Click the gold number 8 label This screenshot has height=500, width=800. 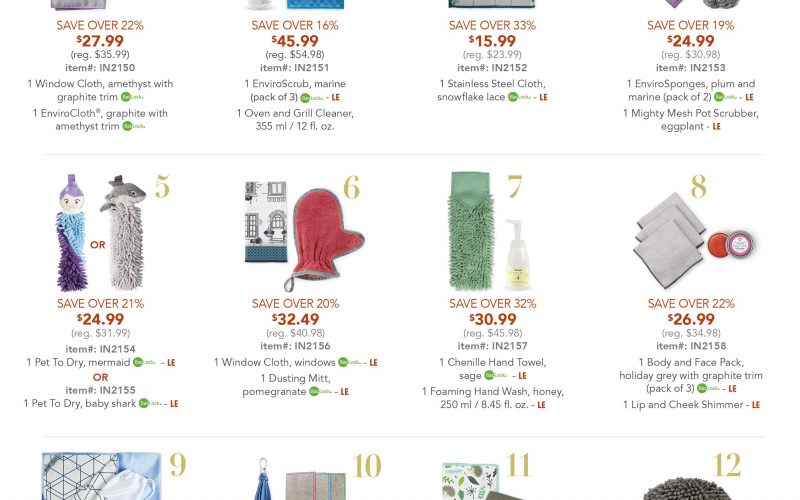pyautogui.click(x=697, y=186)
